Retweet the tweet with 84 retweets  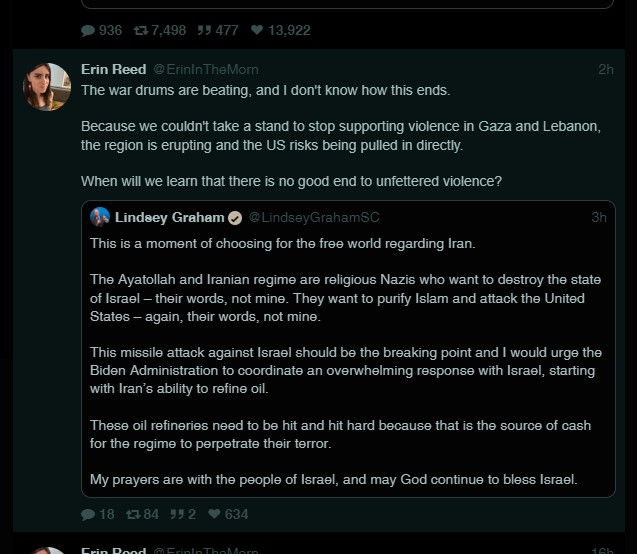coord(133,514)
